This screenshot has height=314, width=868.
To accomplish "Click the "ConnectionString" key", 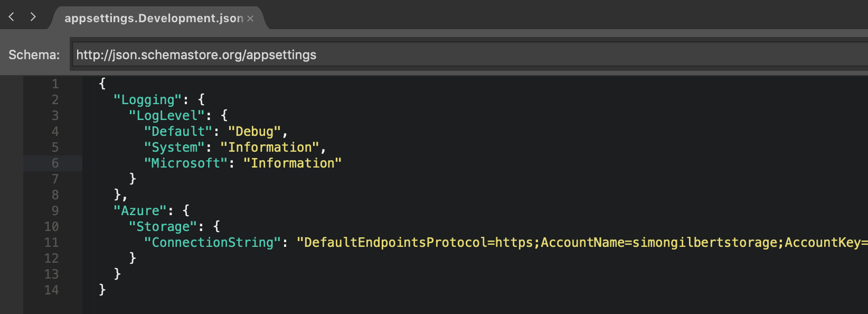I will 212,243.
